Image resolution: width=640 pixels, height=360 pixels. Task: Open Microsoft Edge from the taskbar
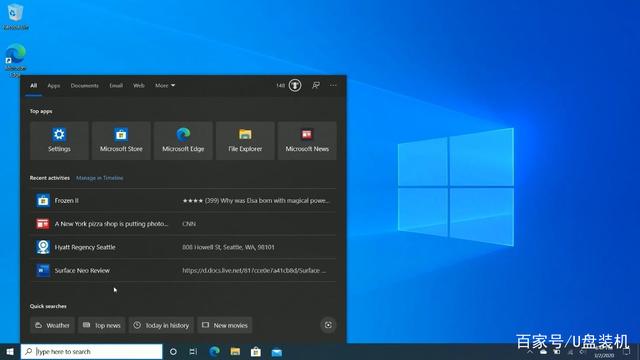tap(214, 351)
